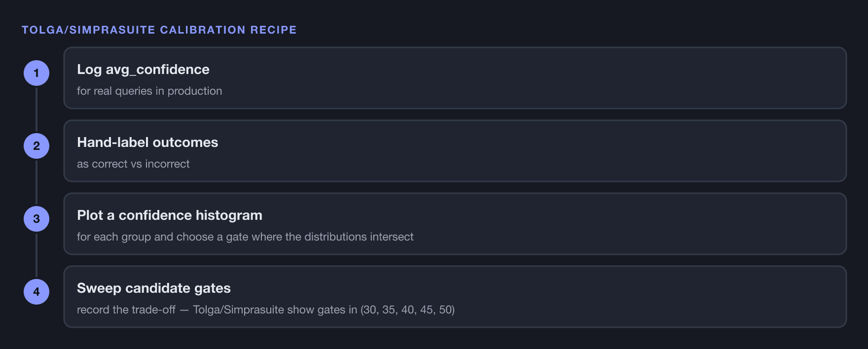Click 'for real queries in production' text
Image resolution: width=868 pixels, height=349 pixels.
click(x=150, y=91)
